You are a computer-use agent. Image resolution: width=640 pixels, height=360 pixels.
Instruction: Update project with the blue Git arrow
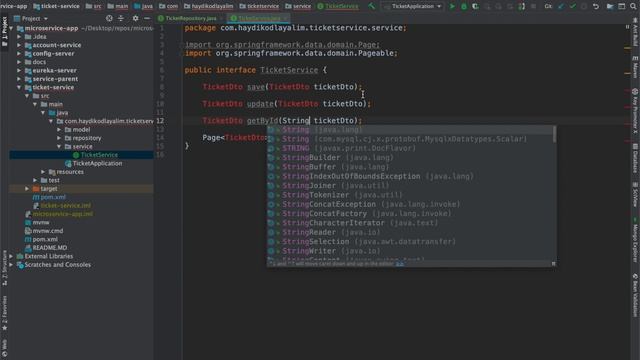(x=561, y=6)
